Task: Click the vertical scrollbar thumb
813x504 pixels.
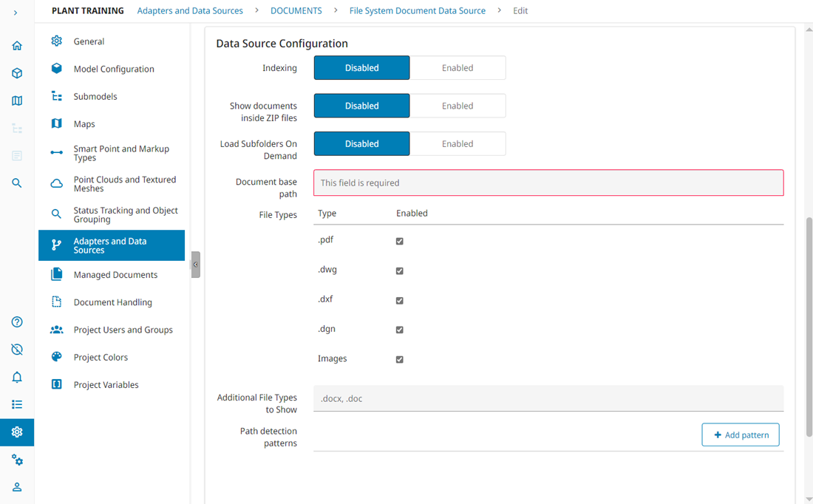Action: click(x=809, y=327)
